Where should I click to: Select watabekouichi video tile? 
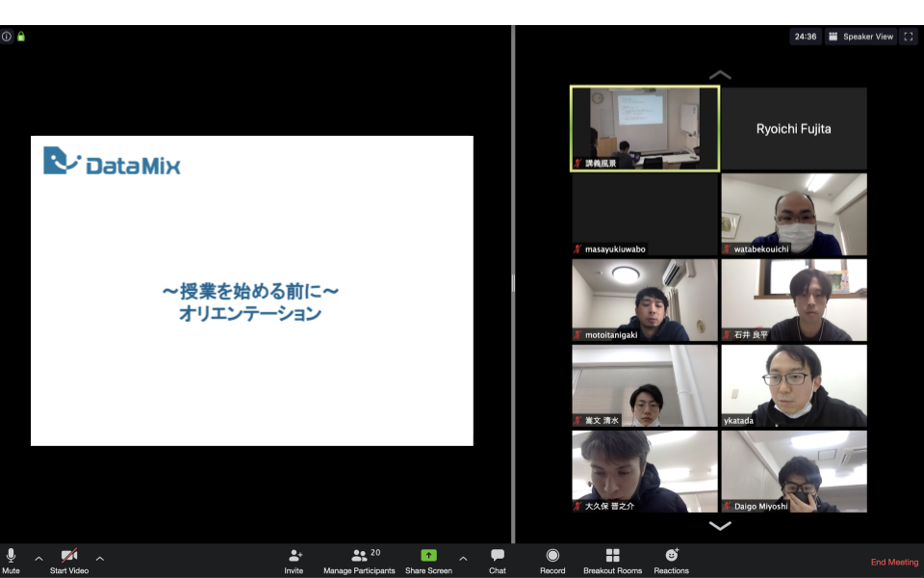click(794, 214)
